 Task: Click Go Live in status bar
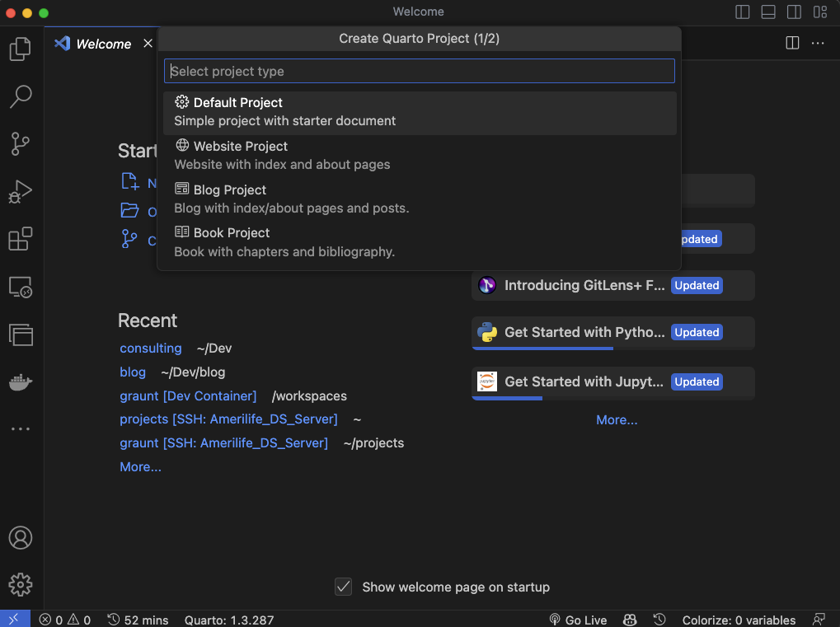(578, 620)
